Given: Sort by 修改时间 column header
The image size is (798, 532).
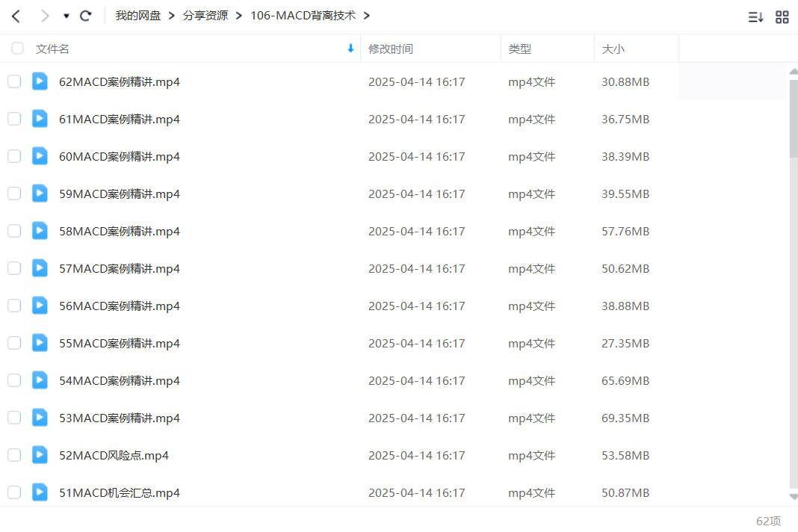Looking at the screenshot, I should [391, 49].
